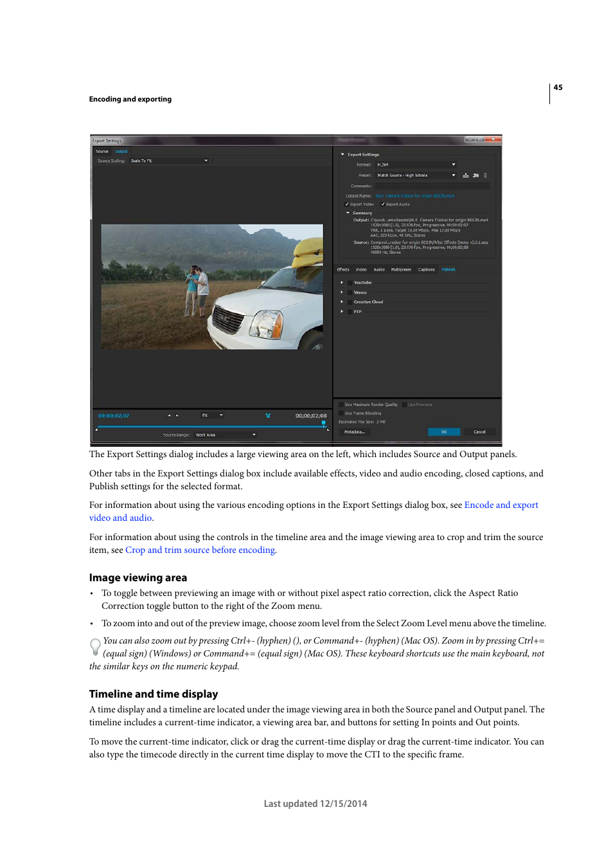Open the zoom level Fit dropdown
The image size is (613, 868).
212,415
